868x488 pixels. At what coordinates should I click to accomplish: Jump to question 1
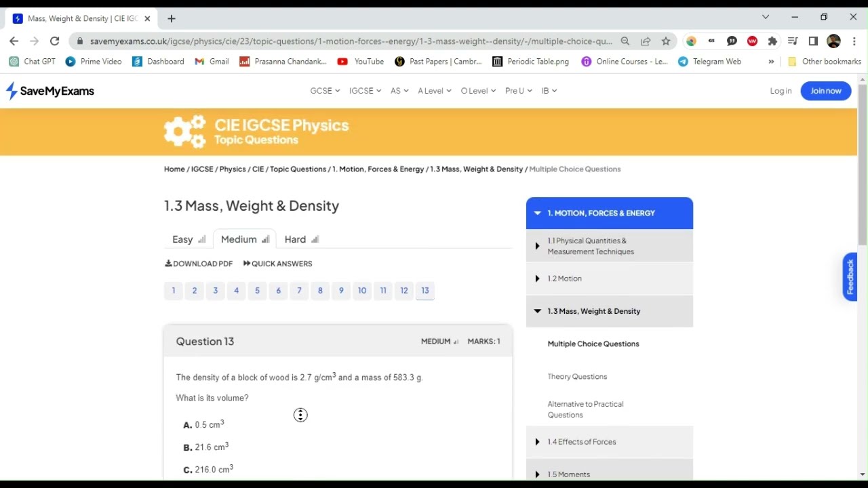pos(174,291)
